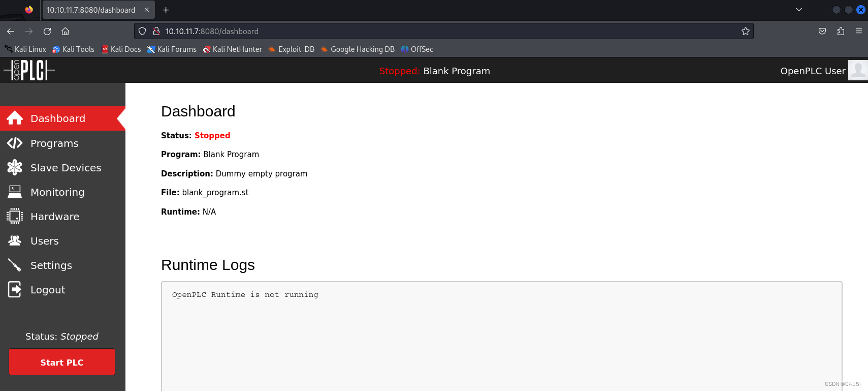
Task: Click the Firefox application icon
Action: (x=29, y=10)
